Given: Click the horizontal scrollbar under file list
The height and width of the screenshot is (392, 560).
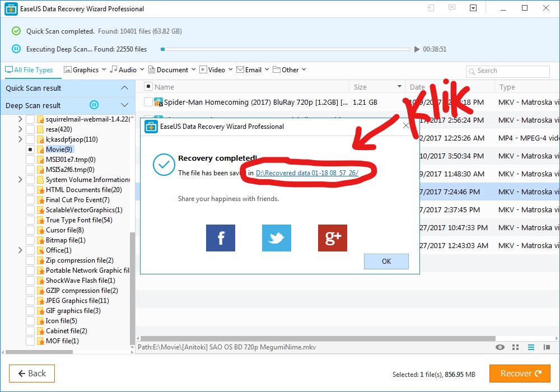Looking at the screenshot, I should click(318, 338).
